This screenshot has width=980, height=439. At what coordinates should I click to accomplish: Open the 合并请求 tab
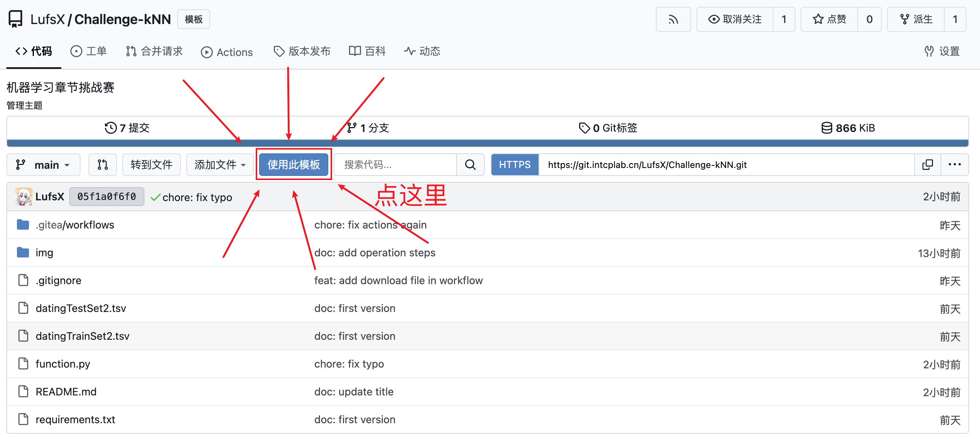(x=154, y=51)
